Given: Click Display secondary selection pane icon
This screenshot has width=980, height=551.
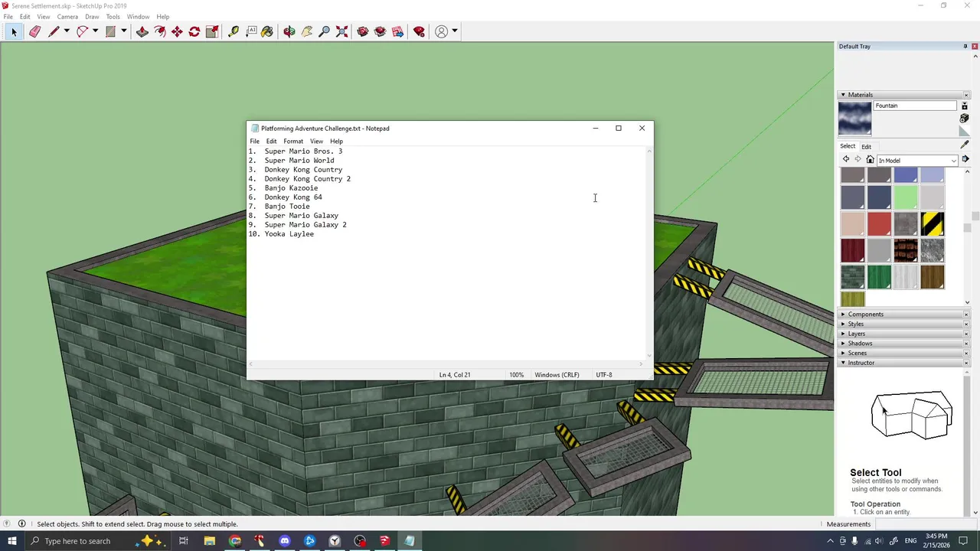Looking at the screenshot, I should click(964, 106).
